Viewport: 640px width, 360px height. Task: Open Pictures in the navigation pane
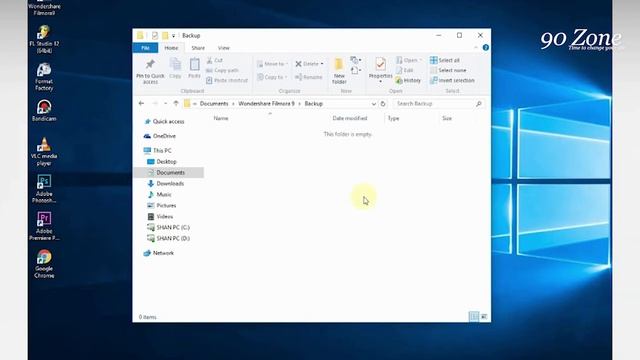coord(162,206)
